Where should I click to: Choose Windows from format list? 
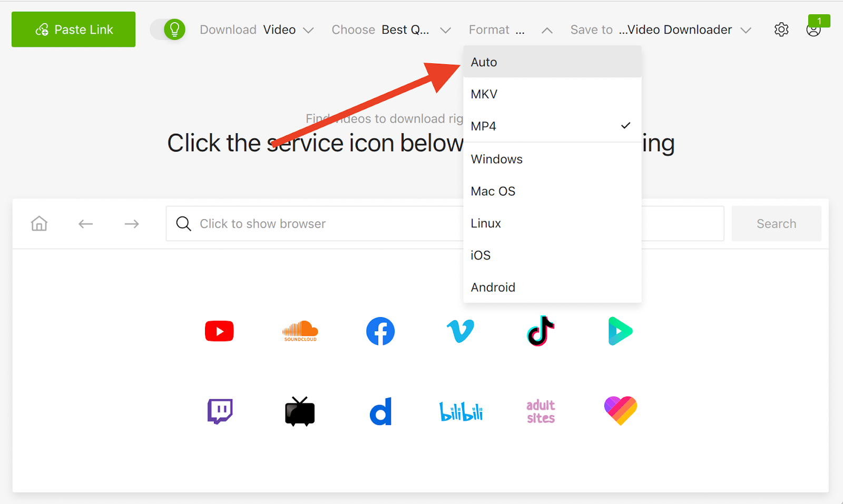point(552,159)
